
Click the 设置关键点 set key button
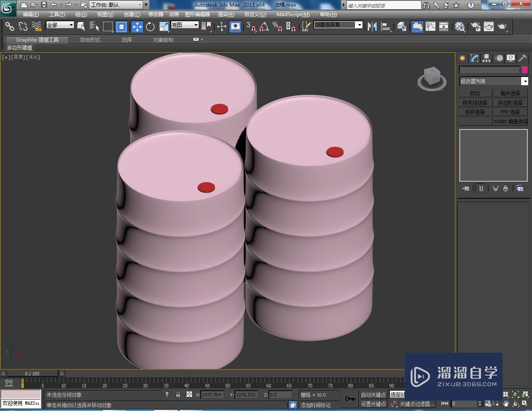click(373, 404)
